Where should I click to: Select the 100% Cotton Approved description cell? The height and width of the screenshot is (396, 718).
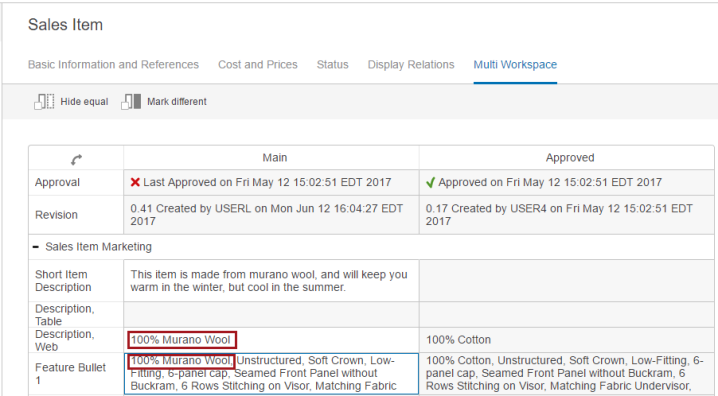[566, 340]
